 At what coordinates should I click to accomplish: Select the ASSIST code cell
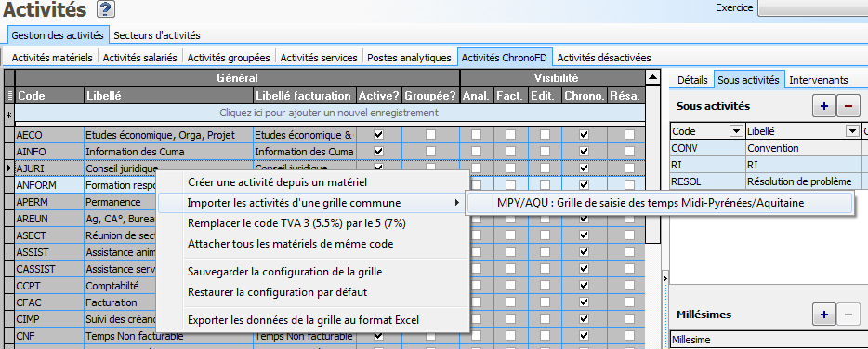pos(49,252)
